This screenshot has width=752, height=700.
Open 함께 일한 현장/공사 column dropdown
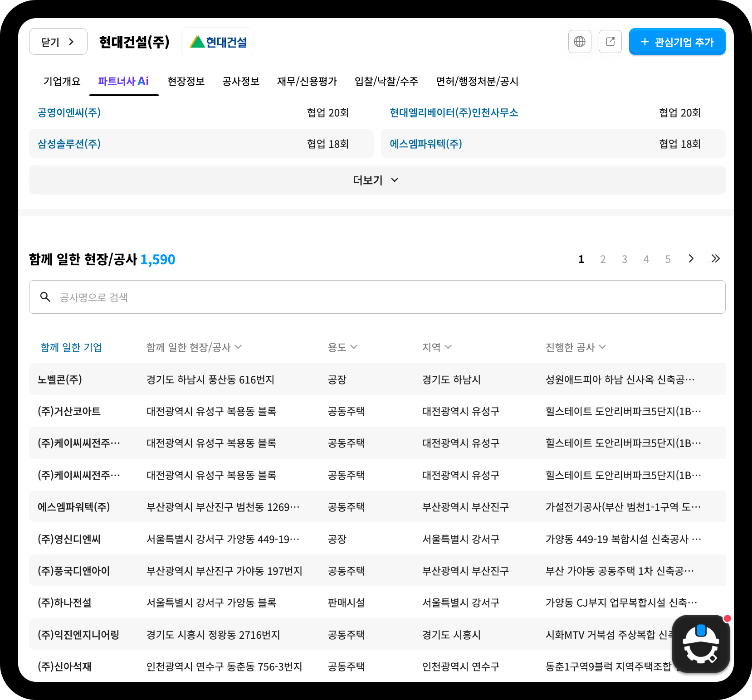[194, 347]
